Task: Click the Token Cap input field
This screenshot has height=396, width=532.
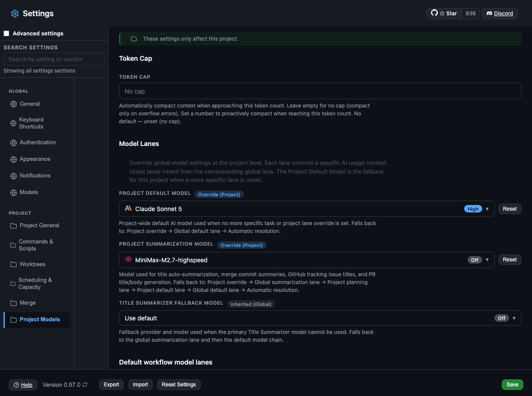Action: 320,91
